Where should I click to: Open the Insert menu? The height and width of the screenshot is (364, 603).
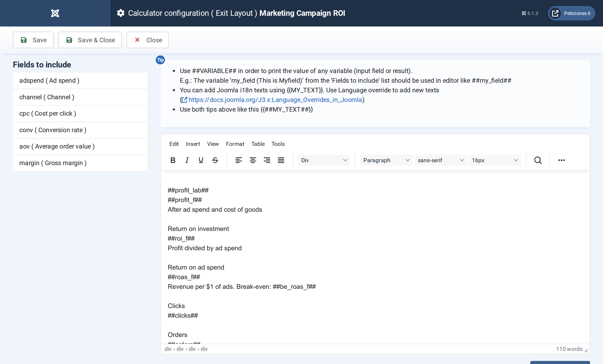click(193, 144)
